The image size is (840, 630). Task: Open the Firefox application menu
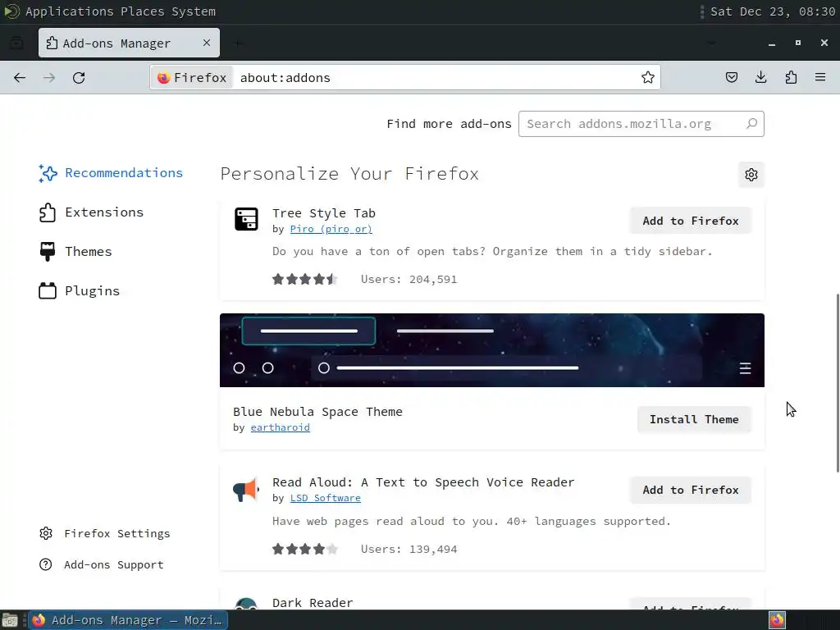pyautogui.click(x=820, y=78)
